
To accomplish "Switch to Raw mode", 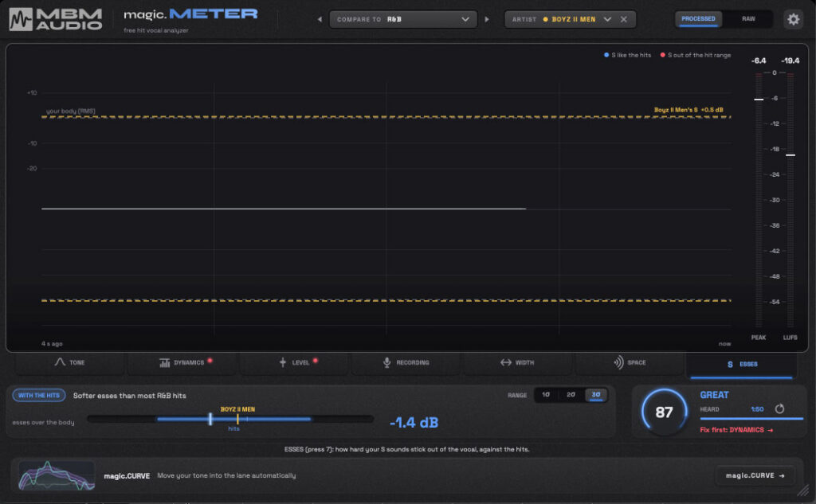I will coord(748,19).
